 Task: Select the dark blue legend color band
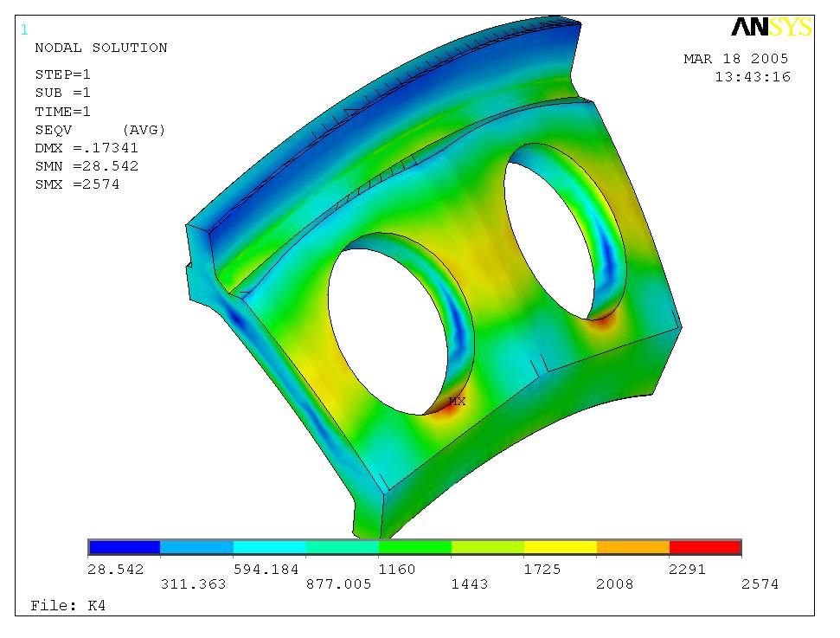click(x=125, y=547)
